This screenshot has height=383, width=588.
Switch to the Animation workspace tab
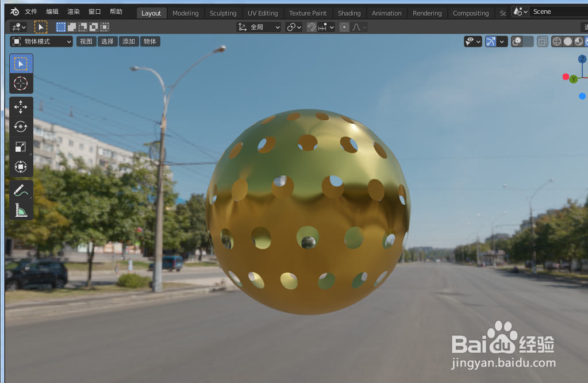(386, 13)
